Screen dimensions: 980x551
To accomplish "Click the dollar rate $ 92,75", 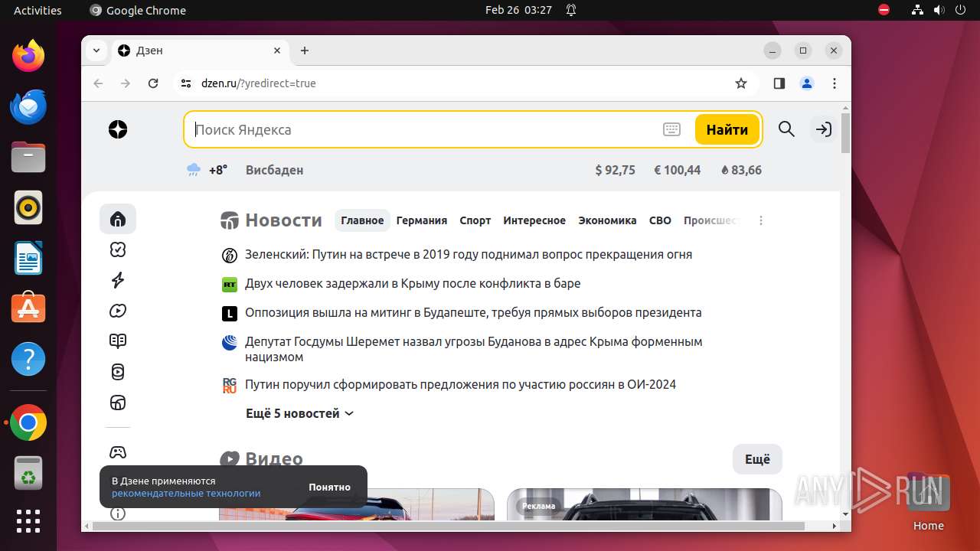I will point(616,170).
